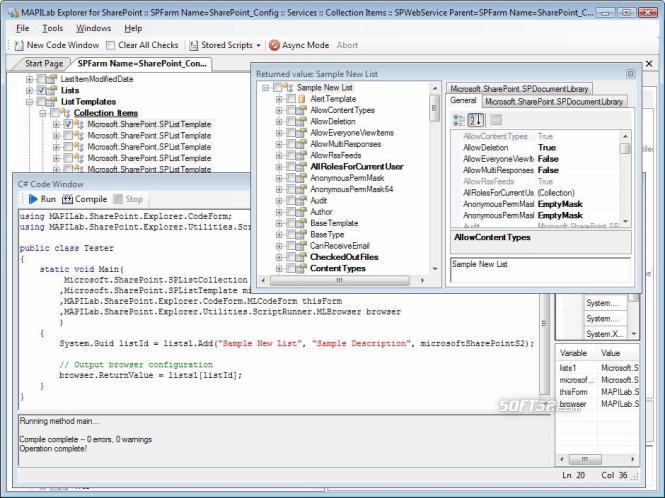Collapse the Collection Items node
Screen dimensions: 665x498
tap(43, 113)
